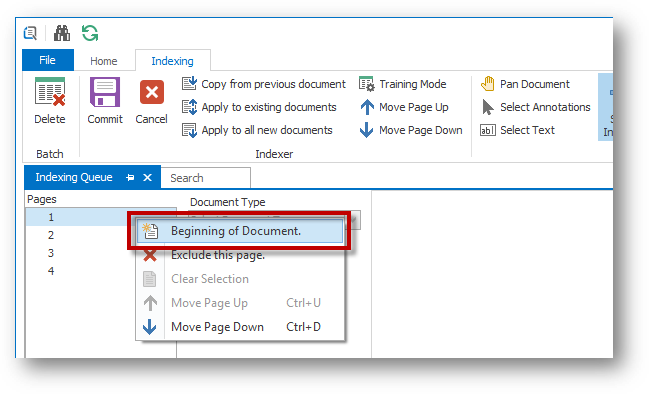
Task: Switch to the Search panel tab
Action: [205, 178]
